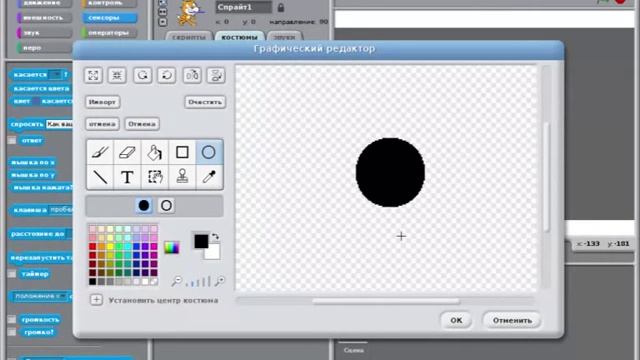640x360 pixels.
Task: Select the Rectangle tool
Action: [182, 152]
